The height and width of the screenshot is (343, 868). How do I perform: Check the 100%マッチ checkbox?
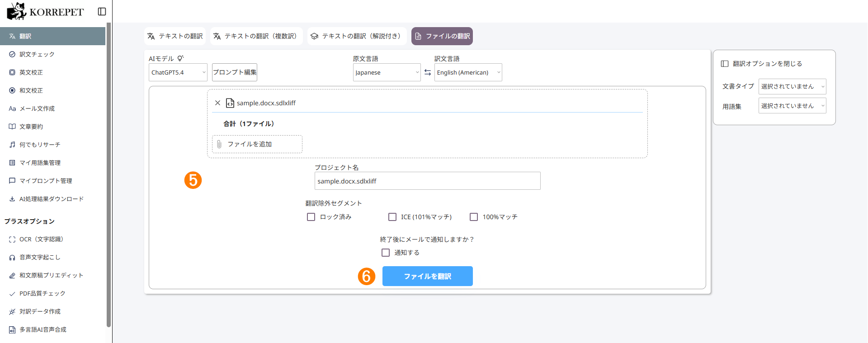click(x=474, y=217)
